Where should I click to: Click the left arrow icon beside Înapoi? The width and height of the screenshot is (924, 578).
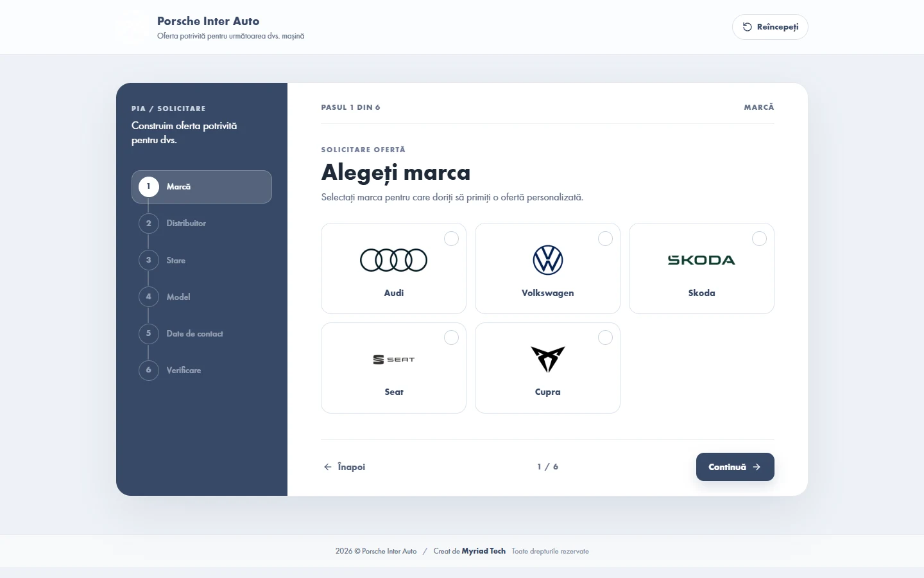[x=328, y=467]
